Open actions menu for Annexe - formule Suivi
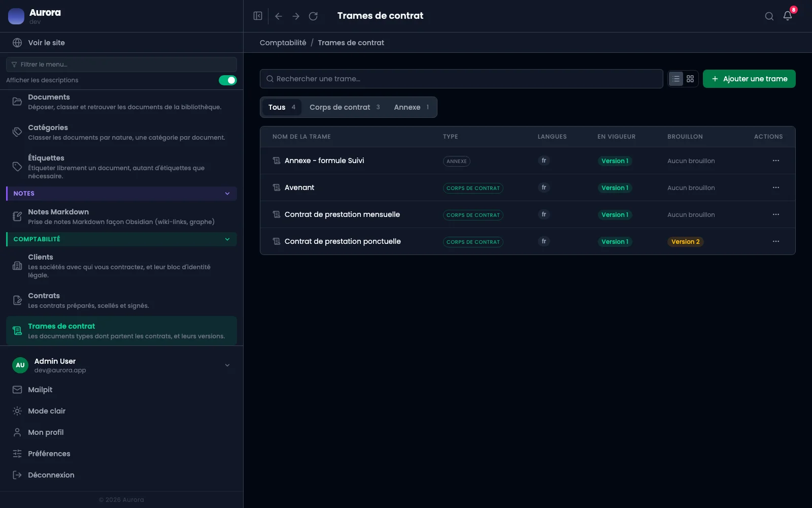The width and height of the screenshot is (812, 508). coord(776,161)
